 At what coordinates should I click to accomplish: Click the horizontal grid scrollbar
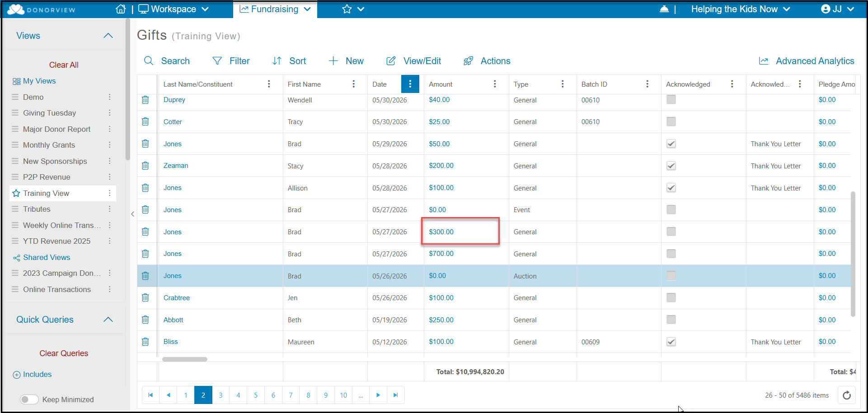point(185,359)
